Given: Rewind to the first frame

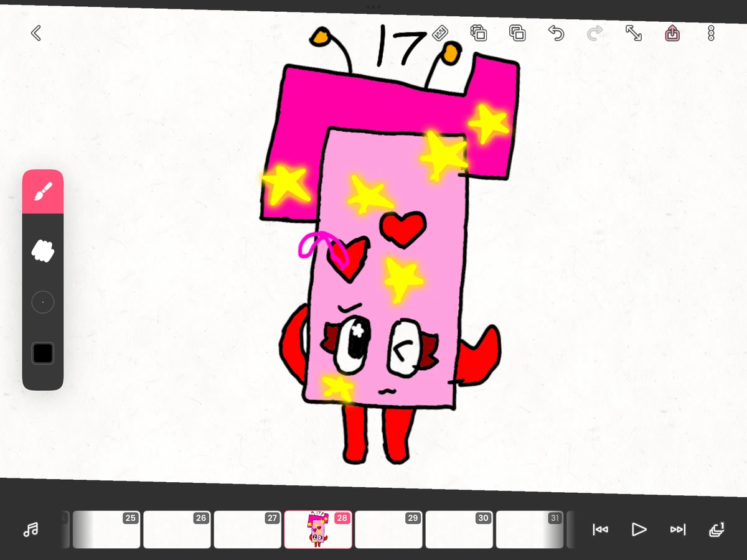Looking at the screenshot, I should point(600,530).
